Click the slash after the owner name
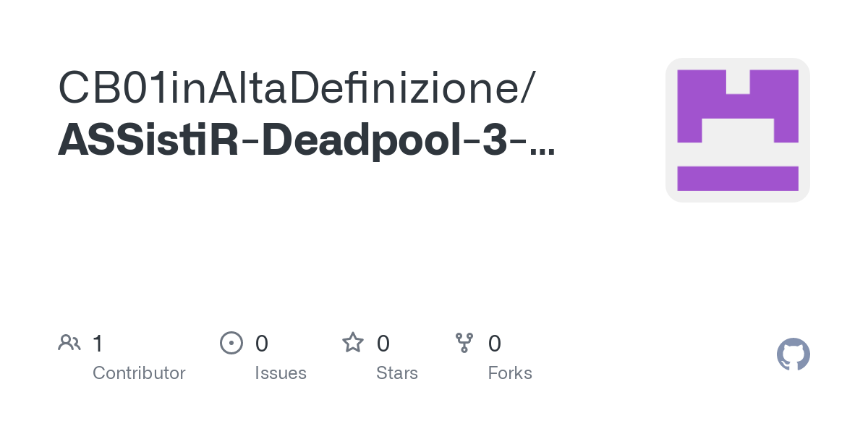The image size is (868, 434). click(x=527, y=88)
